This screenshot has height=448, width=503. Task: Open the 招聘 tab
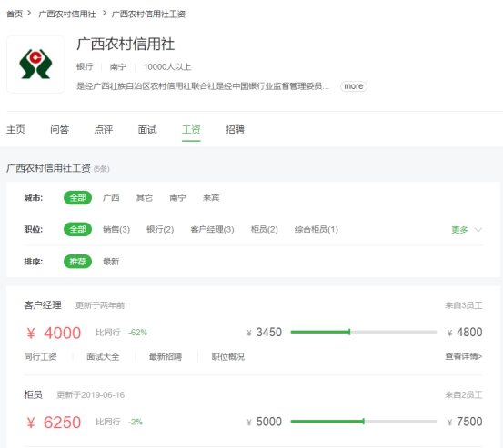(235, 129)
